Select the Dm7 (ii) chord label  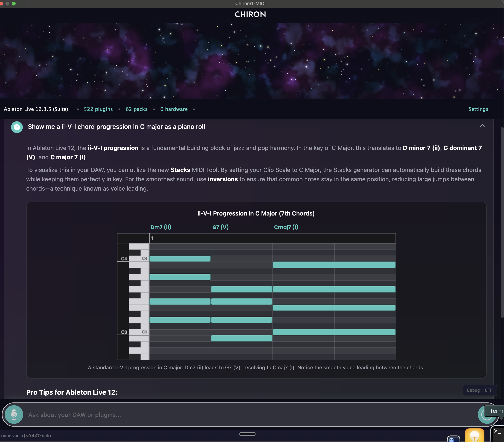click(161, 227)
